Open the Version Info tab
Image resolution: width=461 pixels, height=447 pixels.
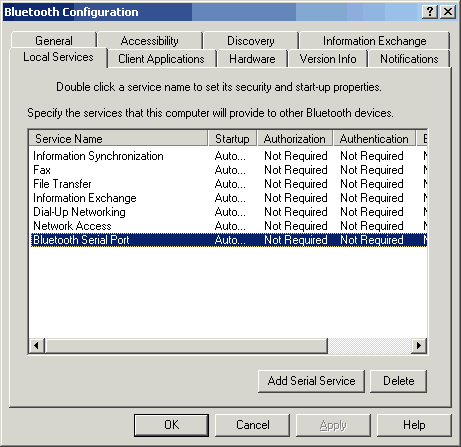click(328, 59)
